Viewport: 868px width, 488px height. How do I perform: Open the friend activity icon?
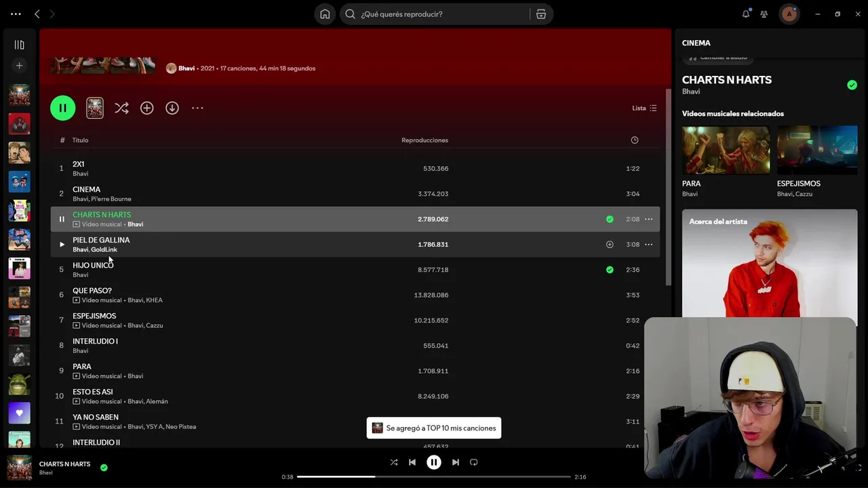coord(764,14)
